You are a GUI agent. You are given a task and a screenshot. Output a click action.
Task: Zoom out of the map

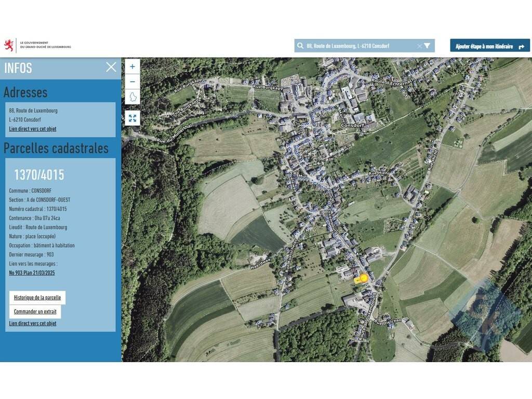(132, 82)
